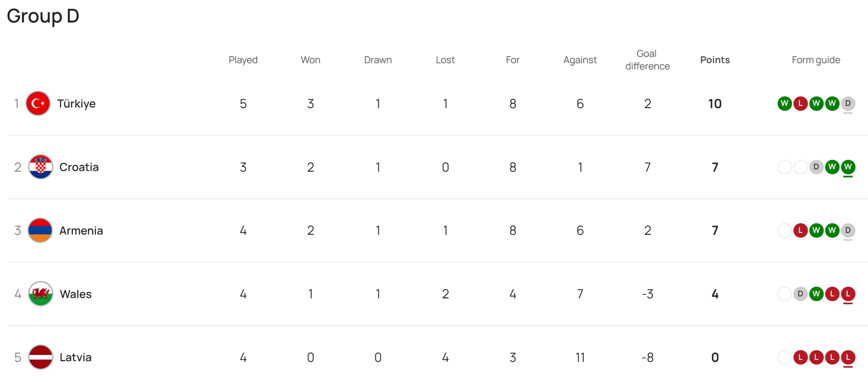Click the Wales flag icon
The height and width of the screenshot is (387, 868).
click(40, 294)
